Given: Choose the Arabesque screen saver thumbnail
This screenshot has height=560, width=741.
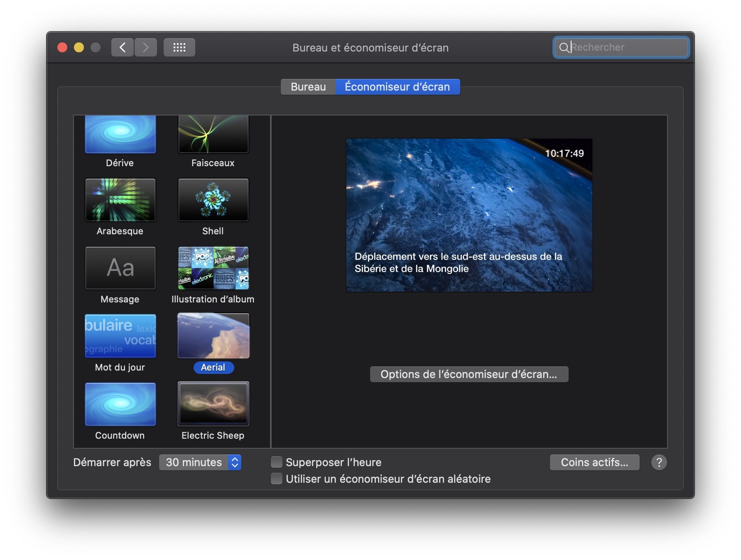Looking at the screenshot, I should pyautogui.click(x=120, y=200).
